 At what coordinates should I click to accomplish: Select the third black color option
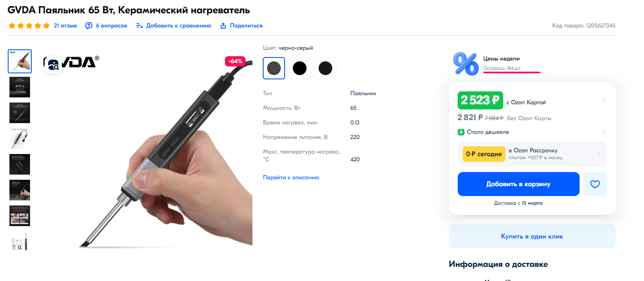[325, 68]
